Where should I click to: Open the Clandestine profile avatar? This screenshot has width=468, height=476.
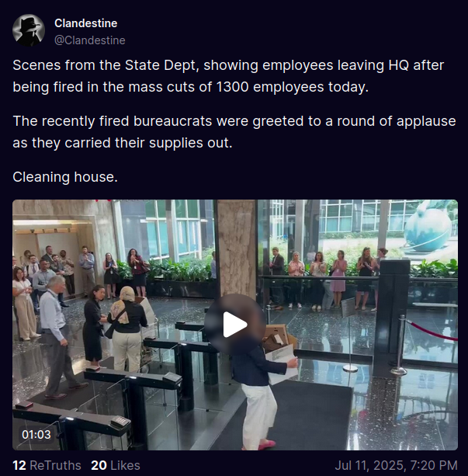pyautogui.click(x=29, y=30)
